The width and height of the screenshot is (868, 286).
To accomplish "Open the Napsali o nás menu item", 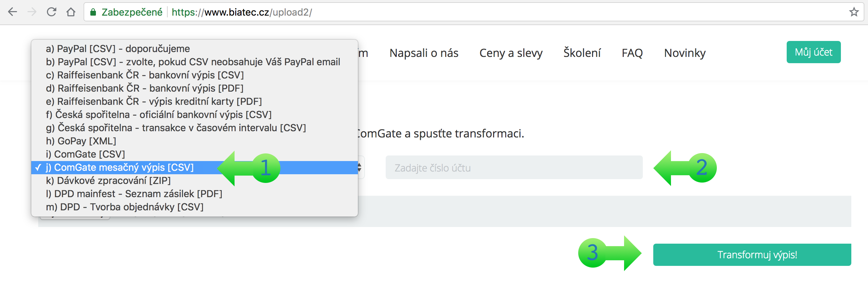I will [424, 53].
